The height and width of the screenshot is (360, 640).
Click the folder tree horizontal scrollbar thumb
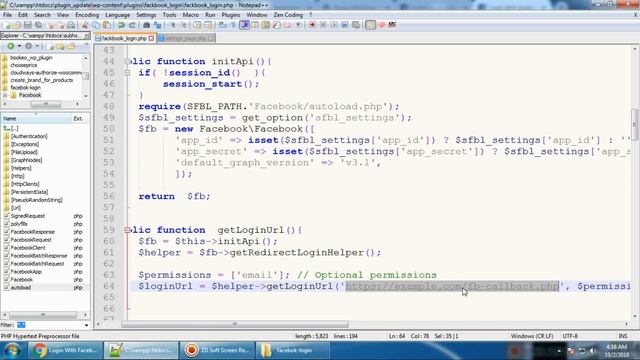[x=46, y=104]
